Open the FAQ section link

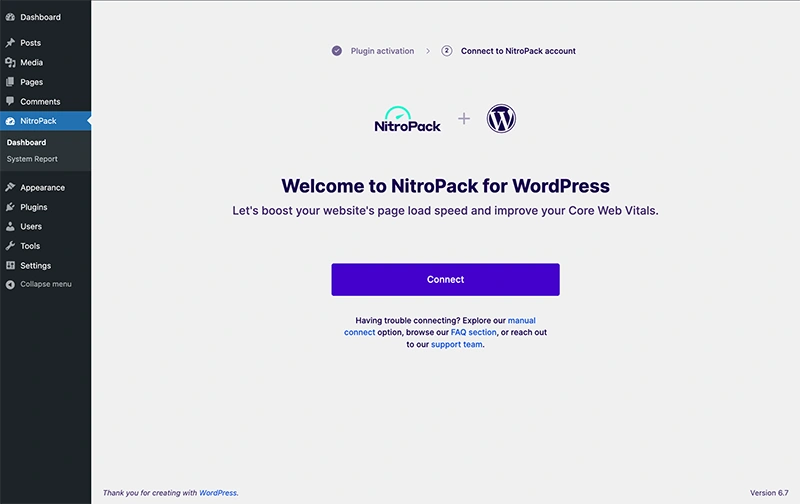pos(473,332)
